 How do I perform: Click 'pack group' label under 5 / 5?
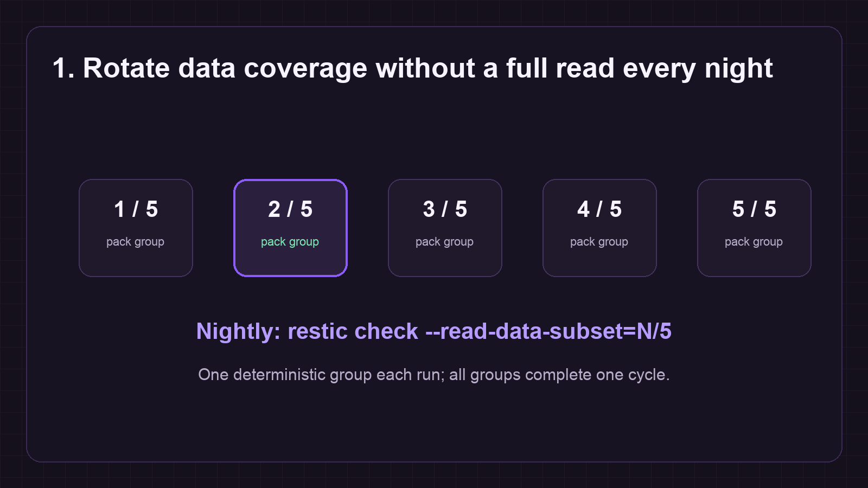click(754, 242)
